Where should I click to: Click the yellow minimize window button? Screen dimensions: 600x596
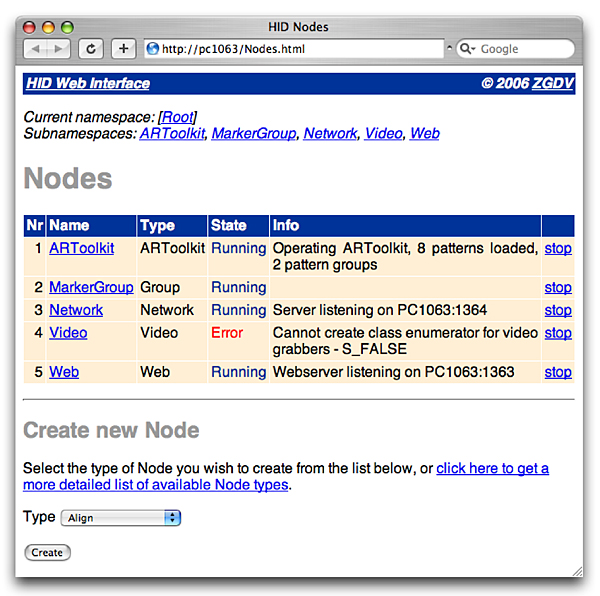tap(48, 27)
